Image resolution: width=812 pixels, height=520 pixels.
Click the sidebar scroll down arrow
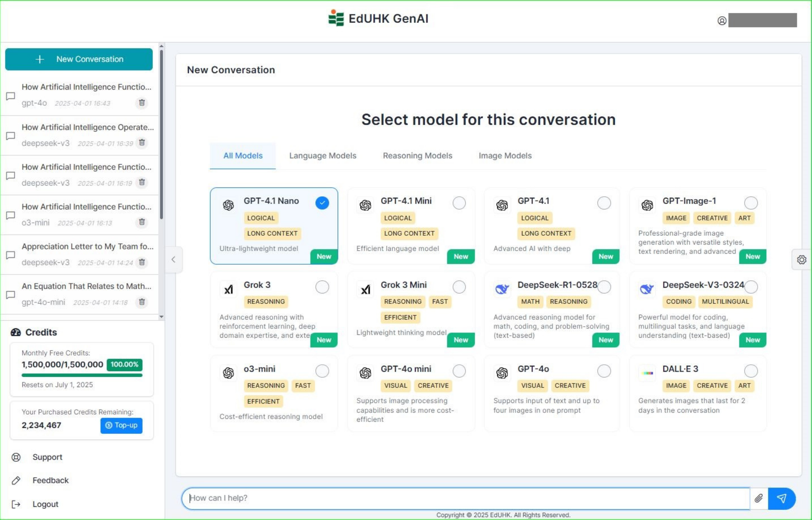coord(161,317)
